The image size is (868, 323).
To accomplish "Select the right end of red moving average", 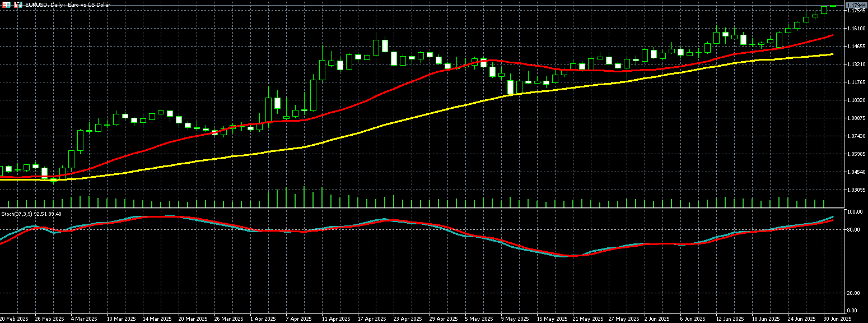I will [832, 35].
